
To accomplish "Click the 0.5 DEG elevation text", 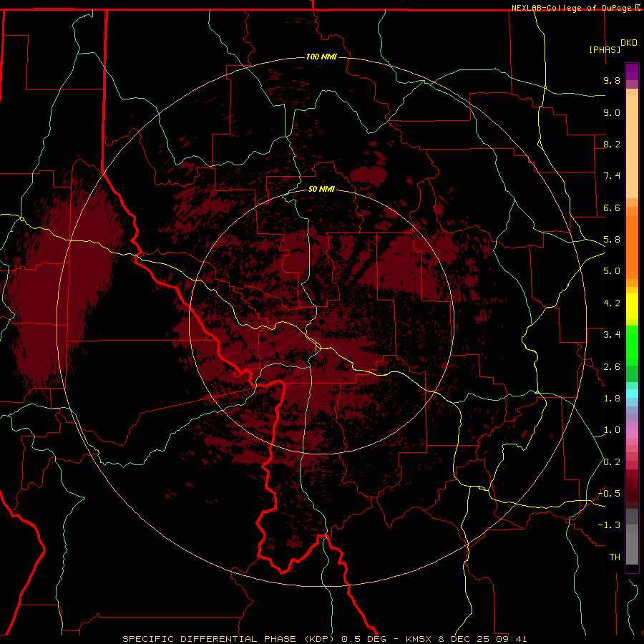I will [x=364, y=639].
